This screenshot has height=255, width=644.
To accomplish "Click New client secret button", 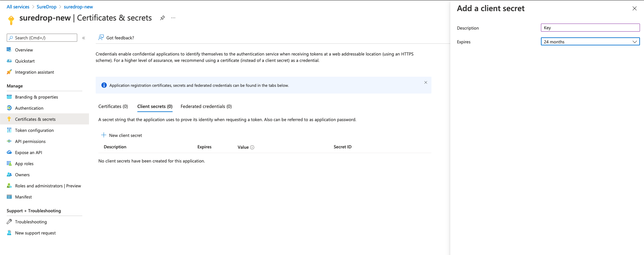I will tap(122, 135).
